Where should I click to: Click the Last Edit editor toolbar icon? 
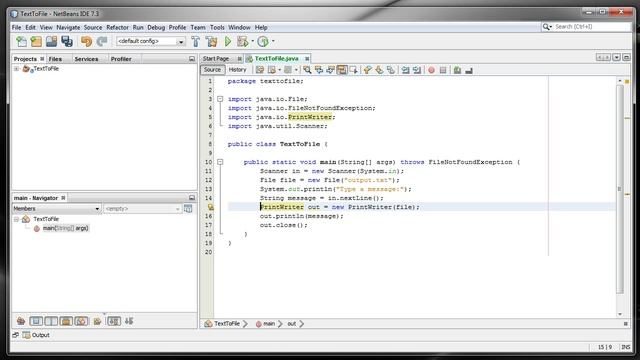click(260, 70)
